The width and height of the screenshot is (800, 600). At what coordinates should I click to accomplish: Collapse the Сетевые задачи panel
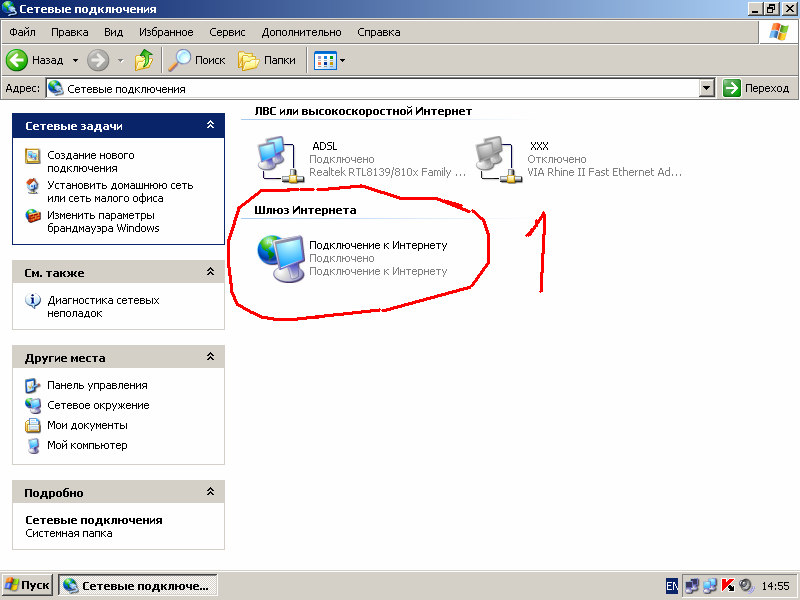click(210, 126)
